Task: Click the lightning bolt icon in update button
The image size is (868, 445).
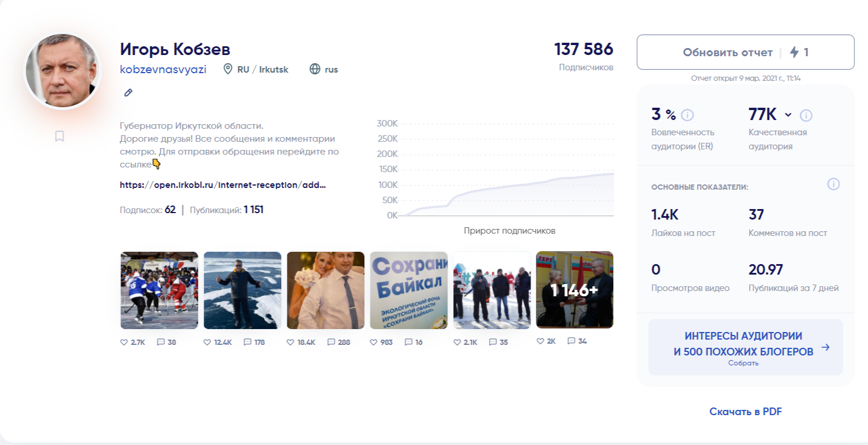Action: [x=794, y=52]
